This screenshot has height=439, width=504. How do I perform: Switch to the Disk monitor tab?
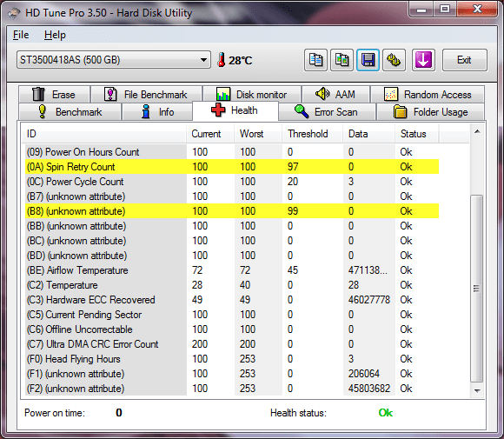point(252,94)
